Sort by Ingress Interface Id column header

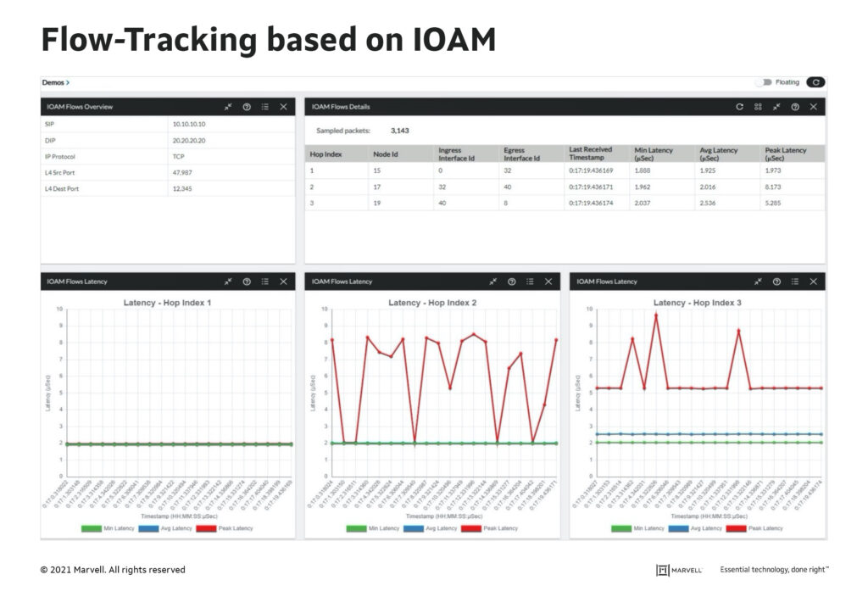pos(467,154)
